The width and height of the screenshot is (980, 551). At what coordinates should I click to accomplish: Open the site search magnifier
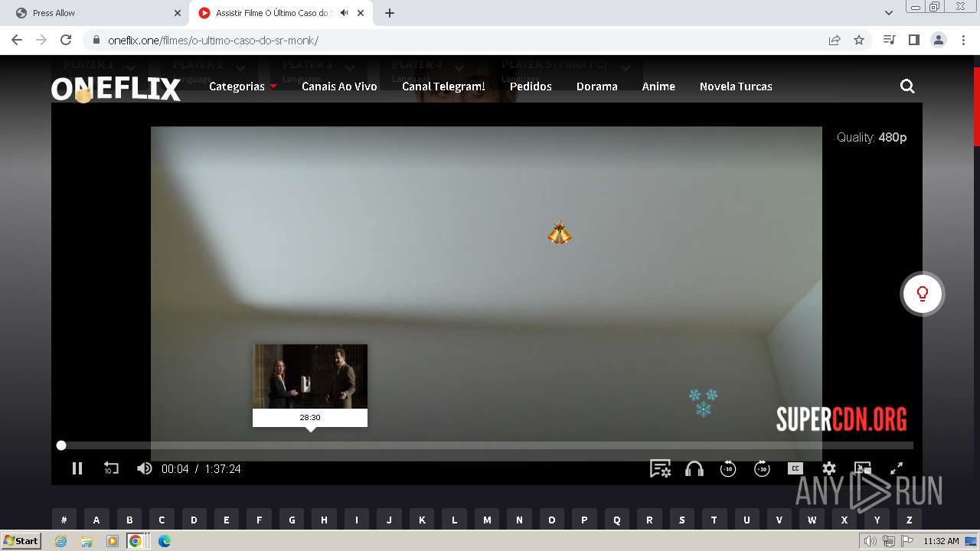point(907,86)
